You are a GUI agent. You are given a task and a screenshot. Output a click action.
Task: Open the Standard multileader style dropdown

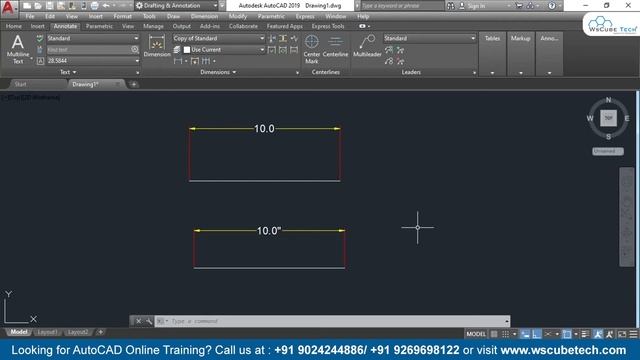[x=429, y=38]
